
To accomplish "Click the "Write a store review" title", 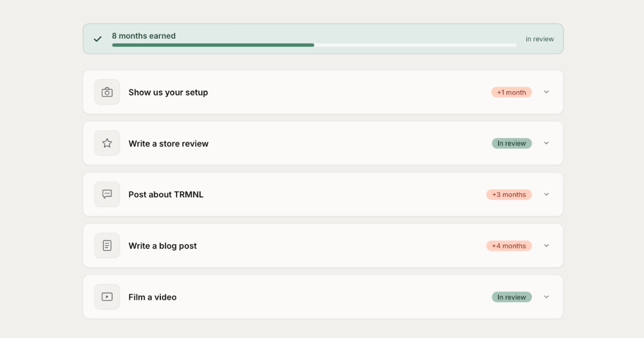I will [169, 144].
